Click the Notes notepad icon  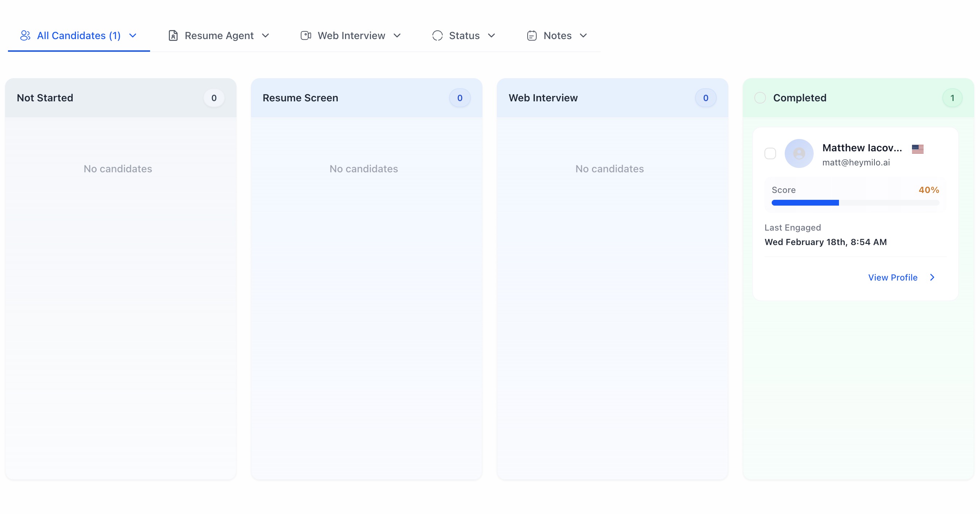[532, 35]
